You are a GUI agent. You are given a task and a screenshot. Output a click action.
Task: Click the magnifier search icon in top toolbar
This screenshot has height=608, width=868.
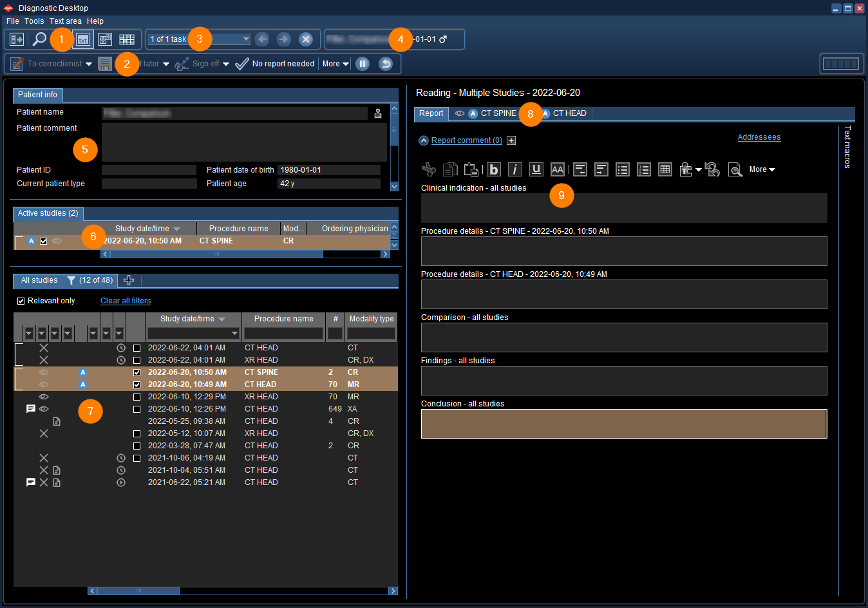click(x=39, y=39)
